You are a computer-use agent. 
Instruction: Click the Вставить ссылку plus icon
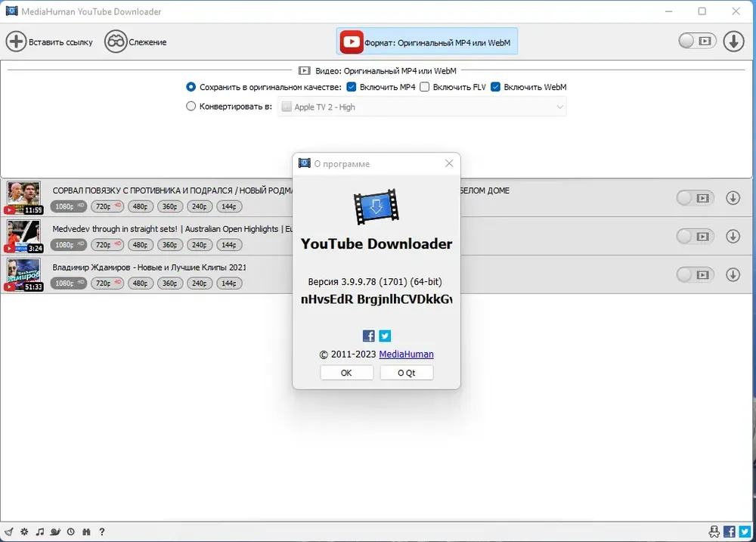point(16,42)
